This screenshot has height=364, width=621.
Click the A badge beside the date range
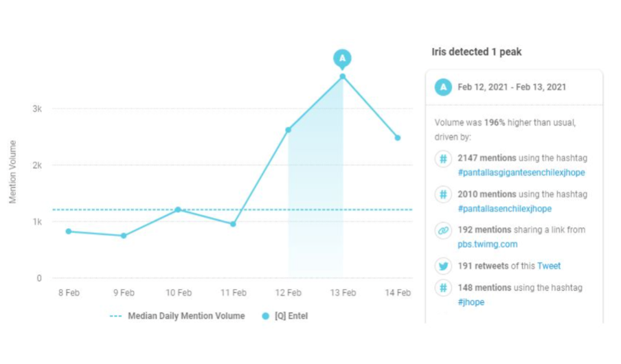pos(443,87)
